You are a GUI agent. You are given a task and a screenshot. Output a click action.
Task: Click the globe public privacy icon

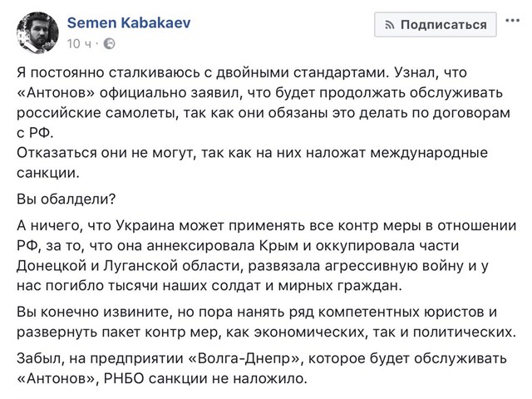pos(109,44)
